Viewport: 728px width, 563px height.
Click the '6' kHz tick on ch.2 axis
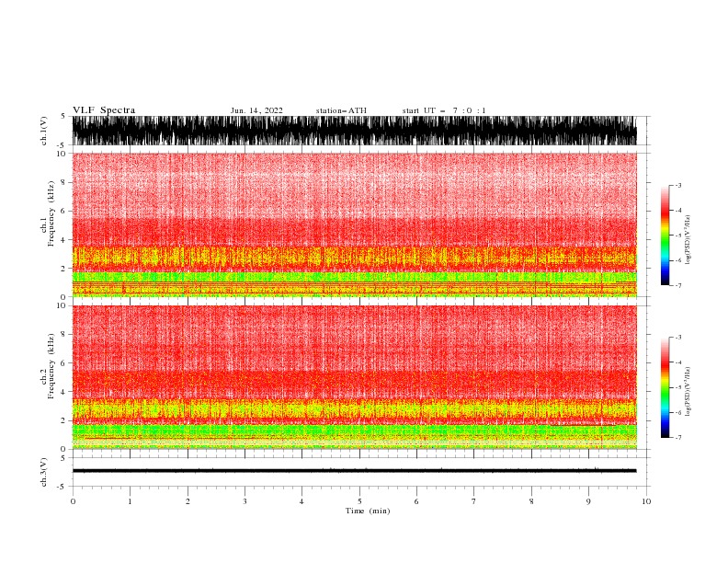pyautogui.click(x=63, y=363)
